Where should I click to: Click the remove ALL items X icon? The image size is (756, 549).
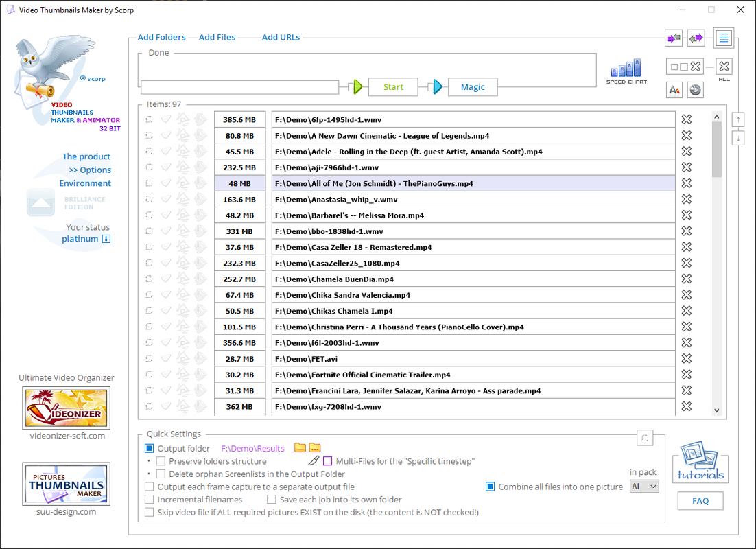tap(724, 67)
